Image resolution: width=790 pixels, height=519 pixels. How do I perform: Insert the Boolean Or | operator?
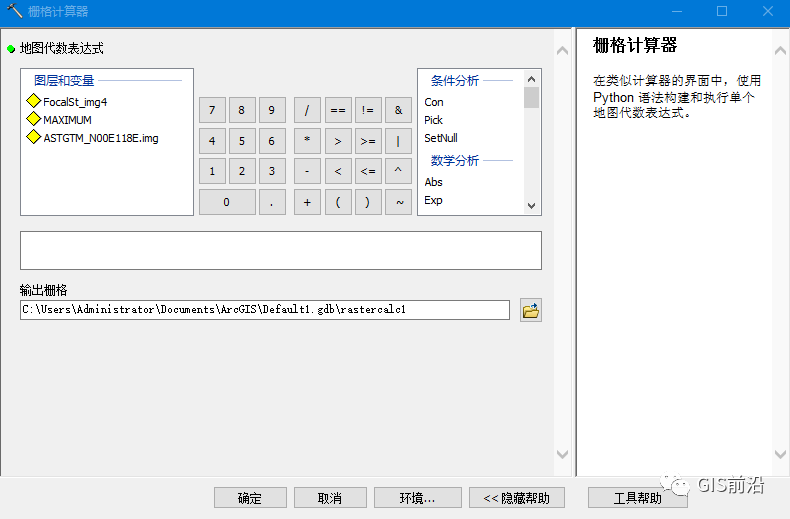pyautogui.click(x=399, y=141)
